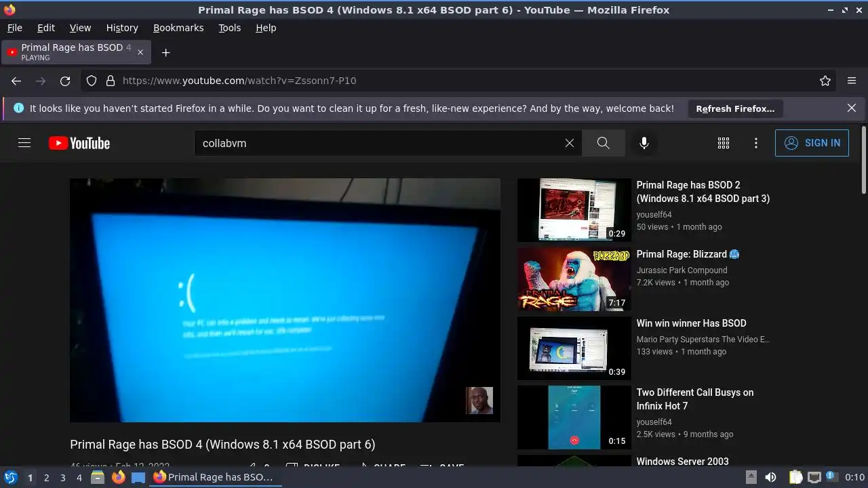Image resolution: width=868 pixels, height=488 pixels.
Task: Open the YouTube apps grid
Action: tap(724, 143)
